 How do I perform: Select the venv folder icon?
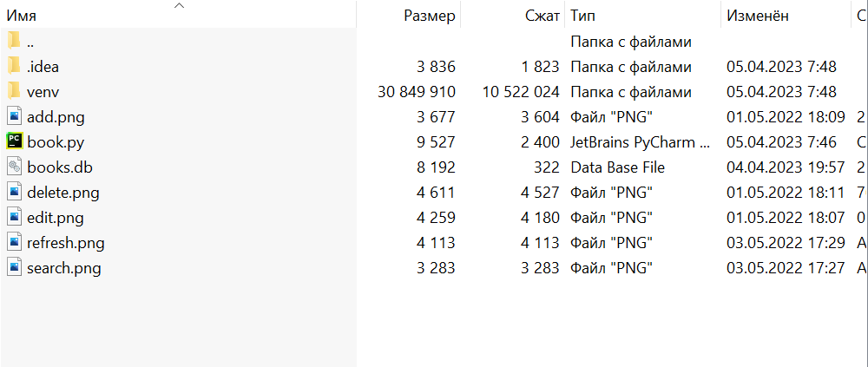pos(14,91)
